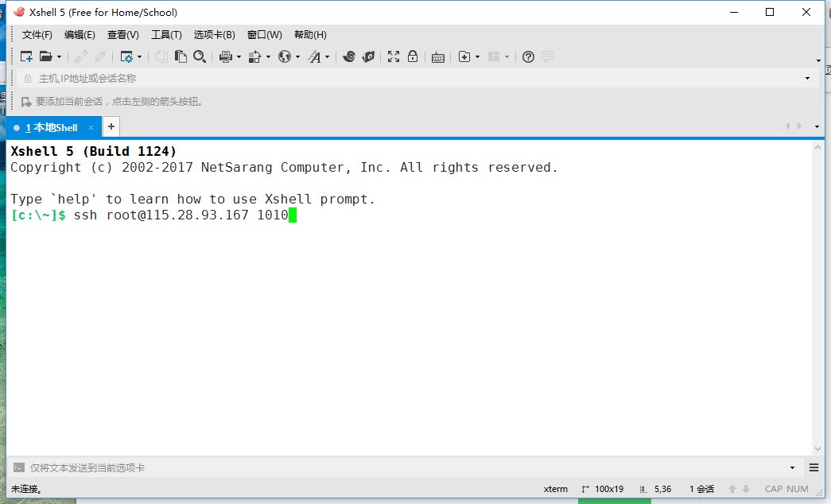
Task: Click the terminal scrollbar down arrow
Action: click(817, 449)
